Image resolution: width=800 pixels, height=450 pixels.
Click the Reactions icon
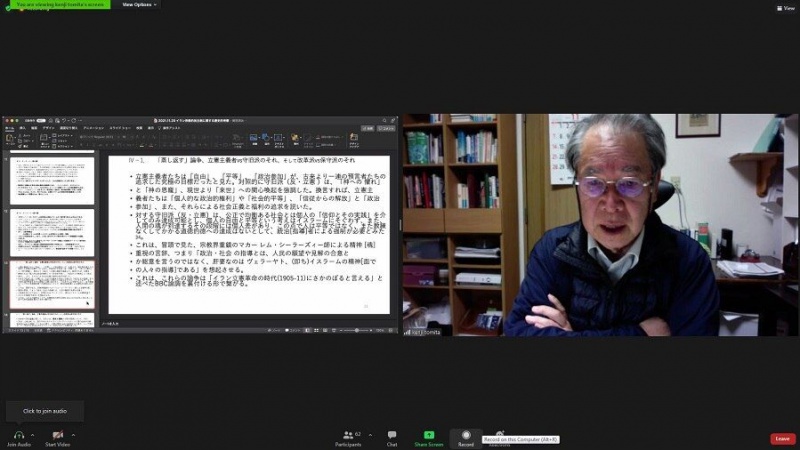(x=500, y=434)
